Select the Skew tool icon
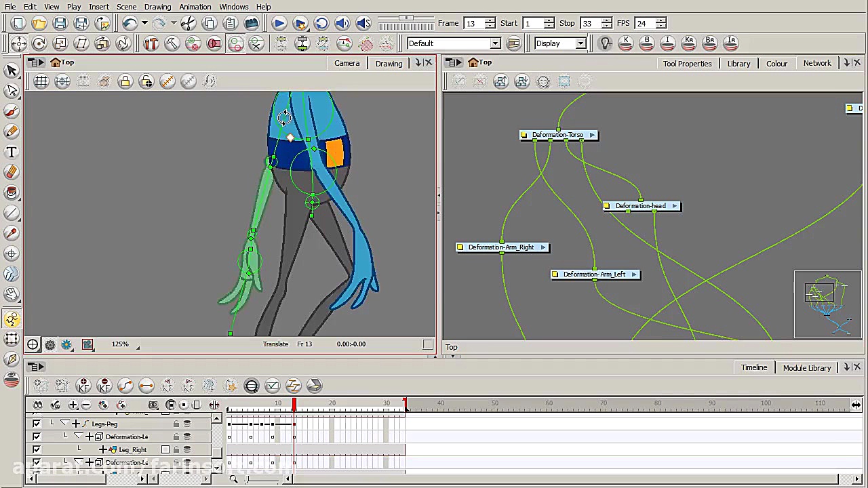This screenshot has height=488, width=868. click(x=81, y=44)
